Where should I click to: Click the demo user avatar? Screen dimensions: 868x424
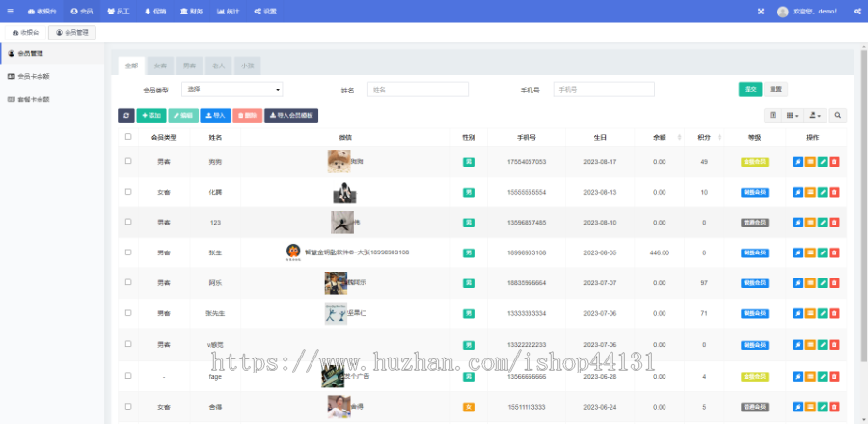click(x=783, y=12)
